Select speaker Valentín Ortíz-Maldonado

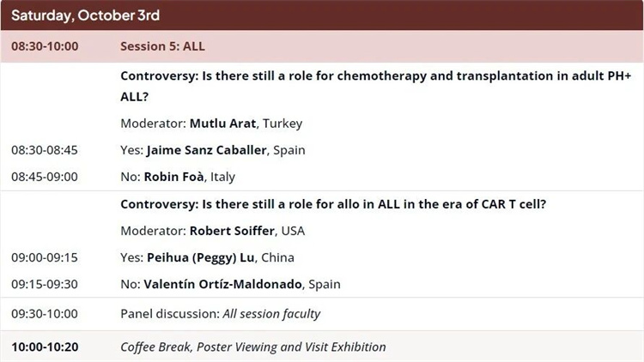[222, 284]
